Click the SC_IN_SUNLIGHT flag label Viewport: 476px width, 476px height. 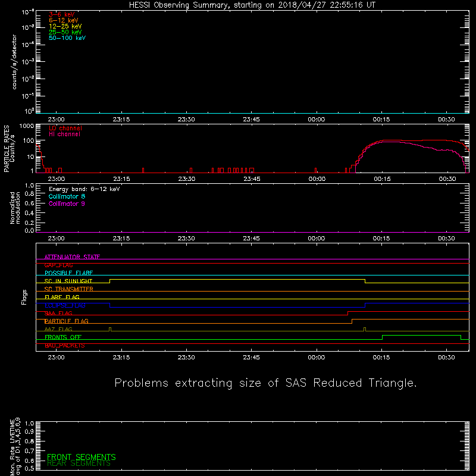pos(68,281)
